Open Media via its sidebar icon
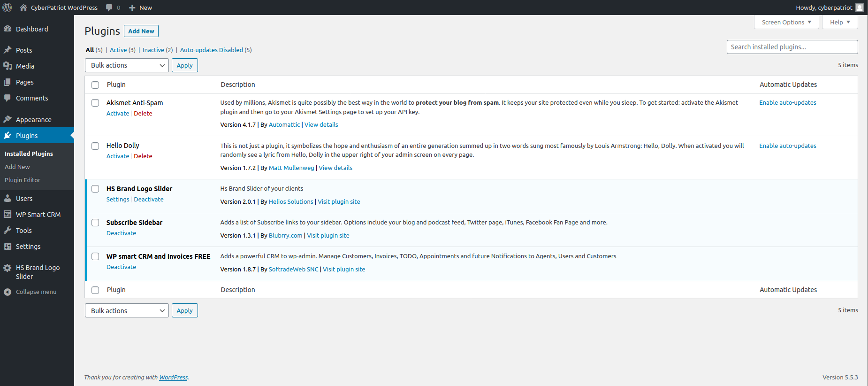Screen dimensions: 868x386 [8, 66]
